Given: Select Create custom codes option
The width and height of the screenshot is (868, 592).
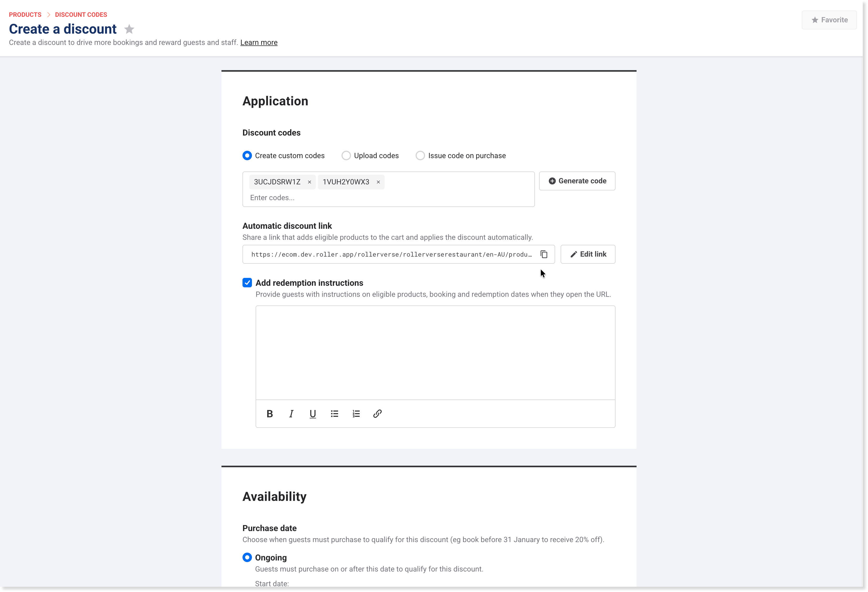Looking at the screenshot, I should [x=247, y=155].
